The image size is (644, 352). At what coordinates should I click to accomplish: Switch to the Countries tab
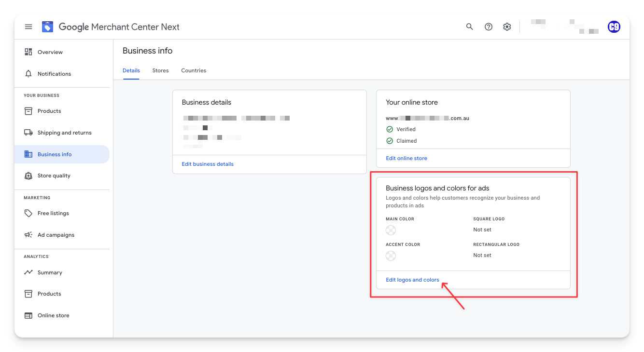click(194, 70)
